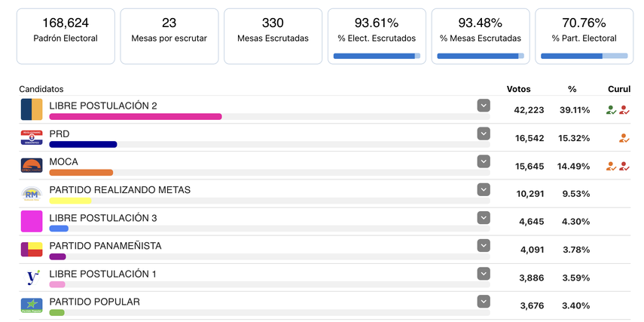This screenshot has height=322, width=644.
Task: Click the % Elect. Escrutados progress bar
Action: (377, 56)
